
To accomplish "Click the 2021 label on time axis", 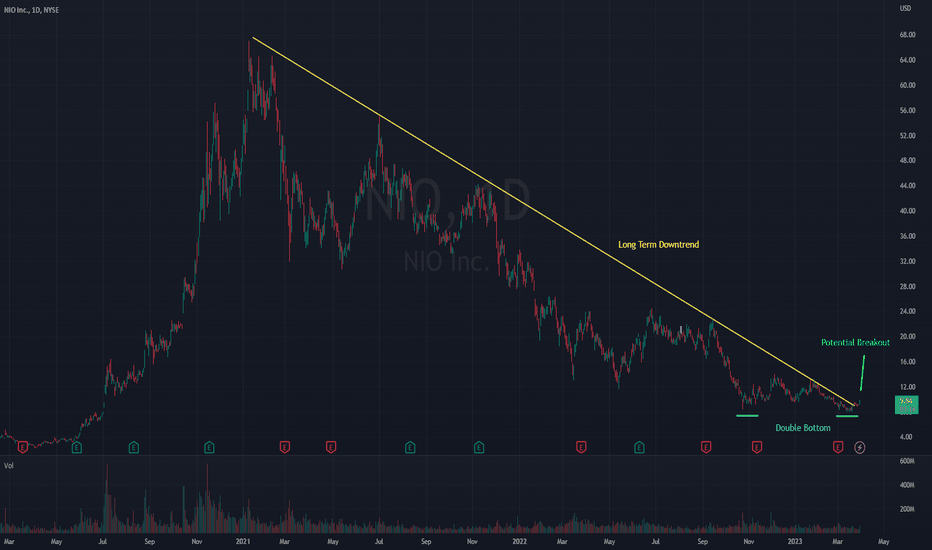I will tap(243, 542).
